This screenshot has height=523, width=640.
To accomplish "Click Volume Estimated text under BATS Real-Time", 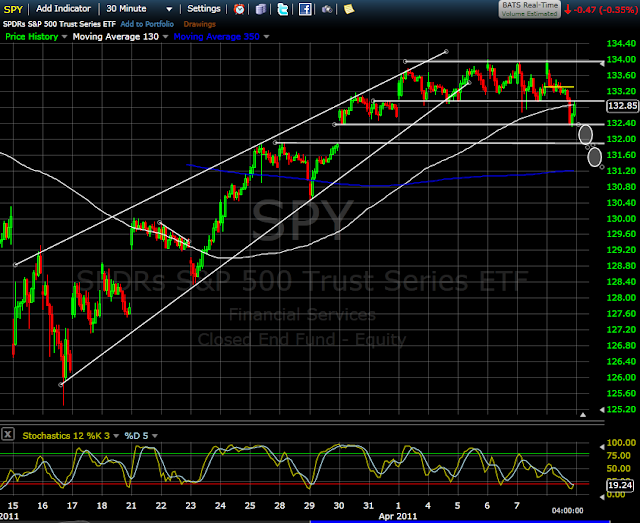I will pyautogui.click(x=529, y=14).
